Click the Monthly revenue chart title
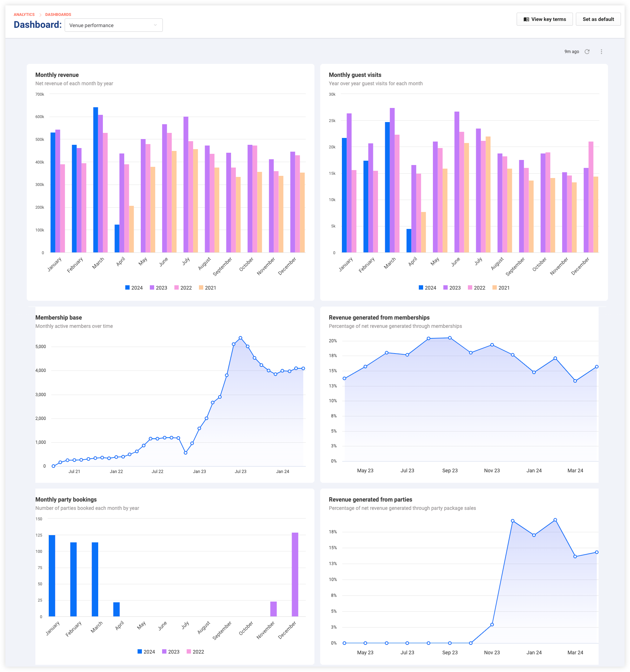630x672 pixels. [x=57, y=75]
